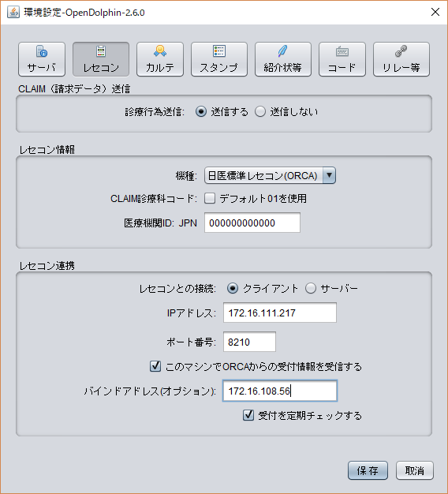Screen dimensions: 448x494
Task: Select the コード tab
Action: coord(342,59)
